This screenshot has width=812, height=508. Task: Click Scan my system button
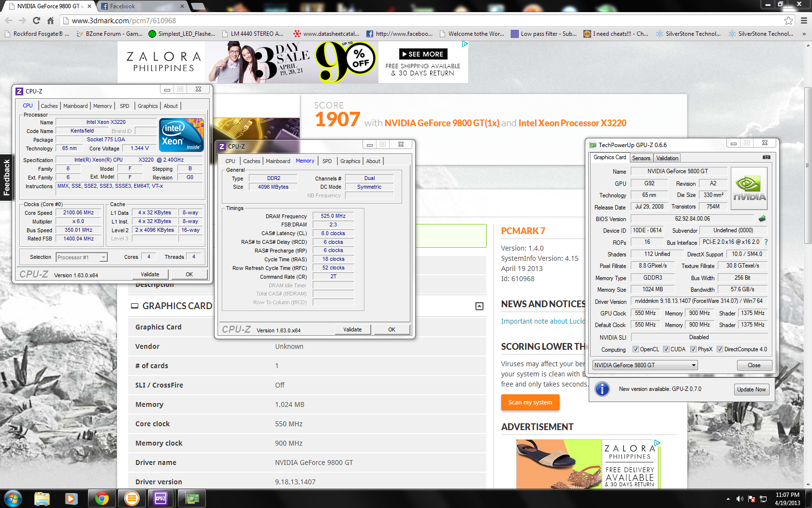[530, 403]
